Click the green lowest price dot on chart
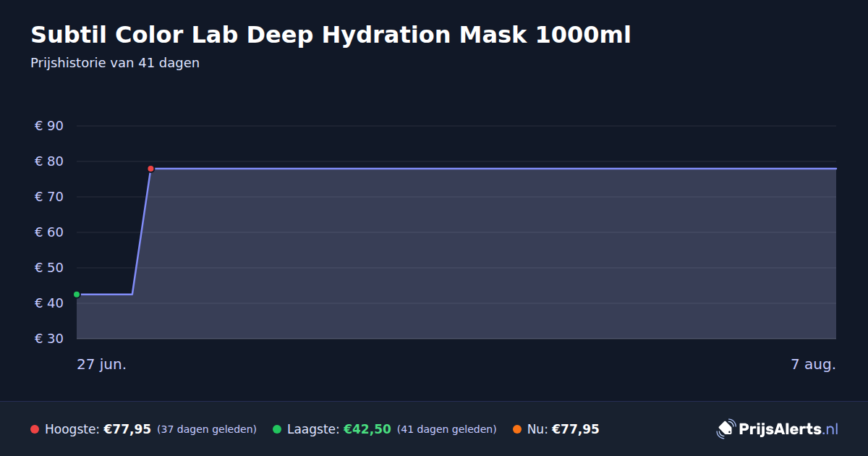Screen dimensions: 868x456 pyautogui.click(x=77, y=295)
